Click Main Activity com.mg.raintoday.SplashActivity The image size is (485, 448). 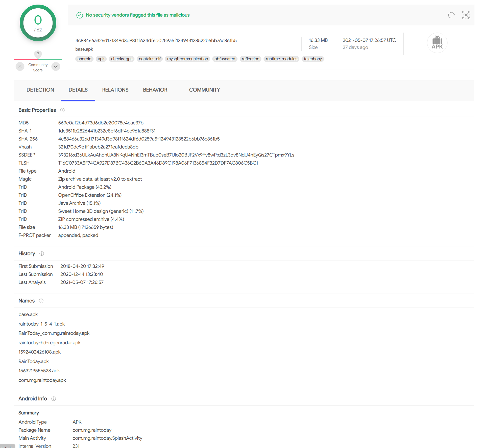click(x=107, y=438)
